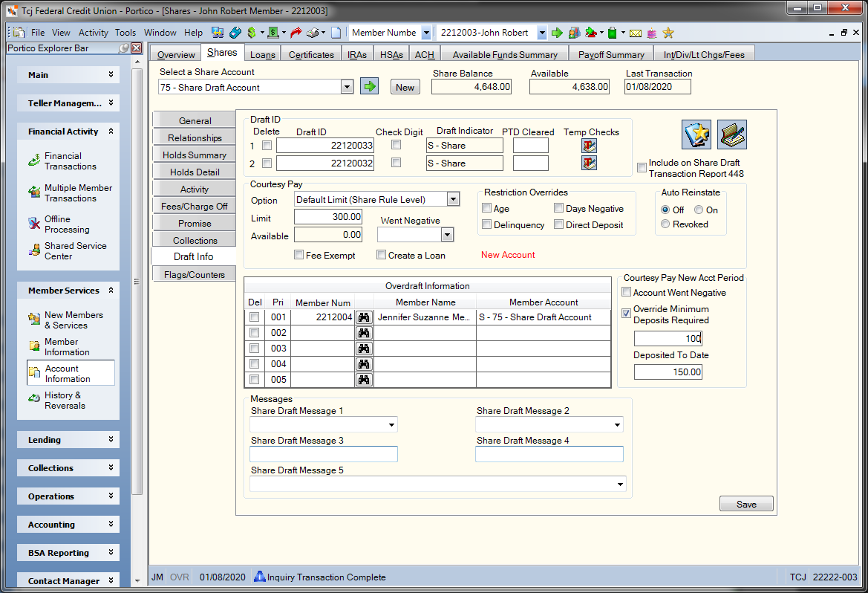Image resolution: width=868 pixels, height=593 pixels.
Task: Click the green arrow beside Share Account selector
Action: point(369,86)
